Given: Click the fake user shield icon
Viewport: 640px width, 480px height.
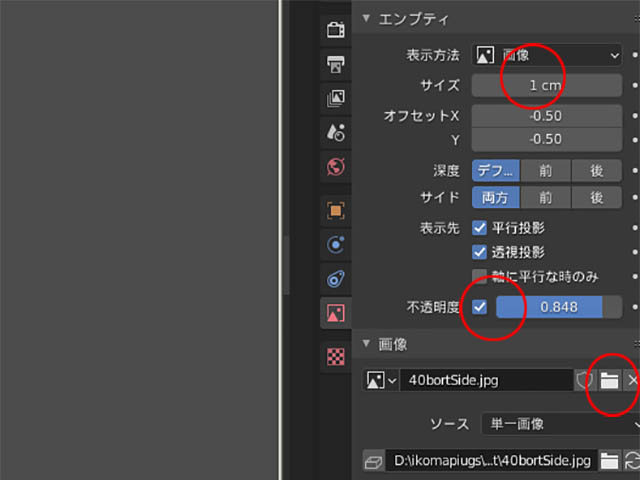Looking at the screenshot, I should pyautogui.click(x=585, y=380).
